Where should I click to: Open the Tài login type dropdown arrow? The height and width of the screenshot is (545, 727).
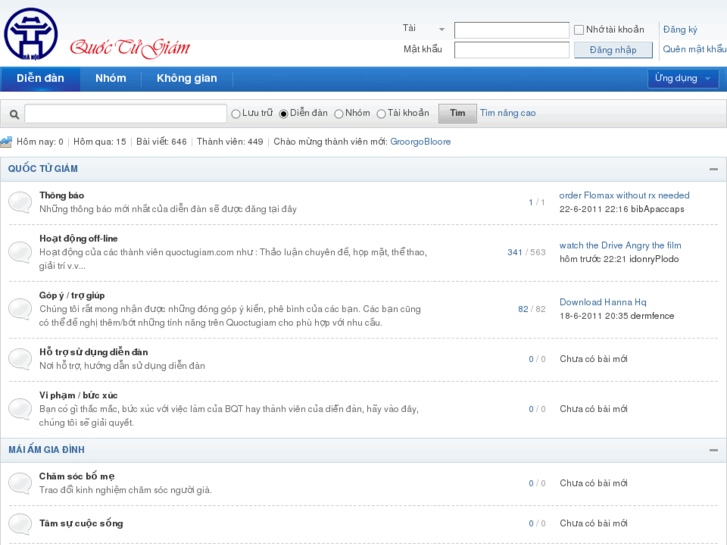pos(441,30)
